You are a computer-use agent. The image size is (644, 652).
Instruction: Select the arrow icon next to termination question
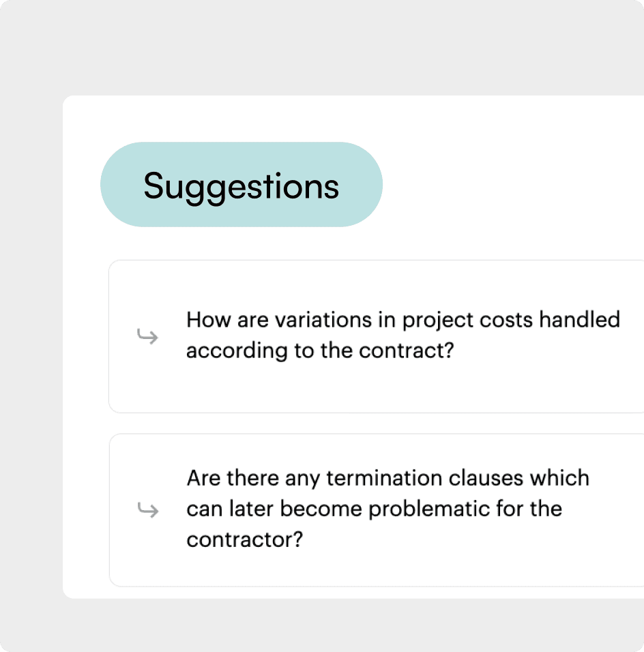(147, 509)
